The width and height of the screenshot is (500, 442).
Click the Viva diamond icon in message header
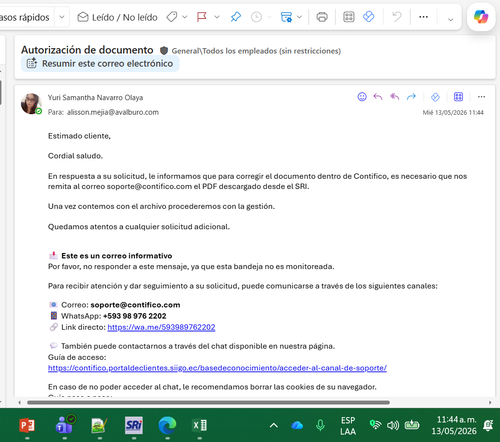[x=435, y=97]
